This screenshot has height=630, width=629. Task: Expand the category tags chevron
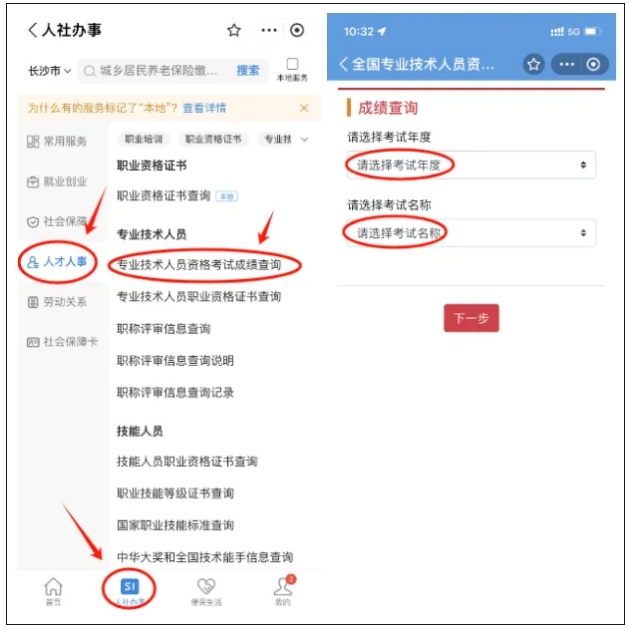coord(304,139)
